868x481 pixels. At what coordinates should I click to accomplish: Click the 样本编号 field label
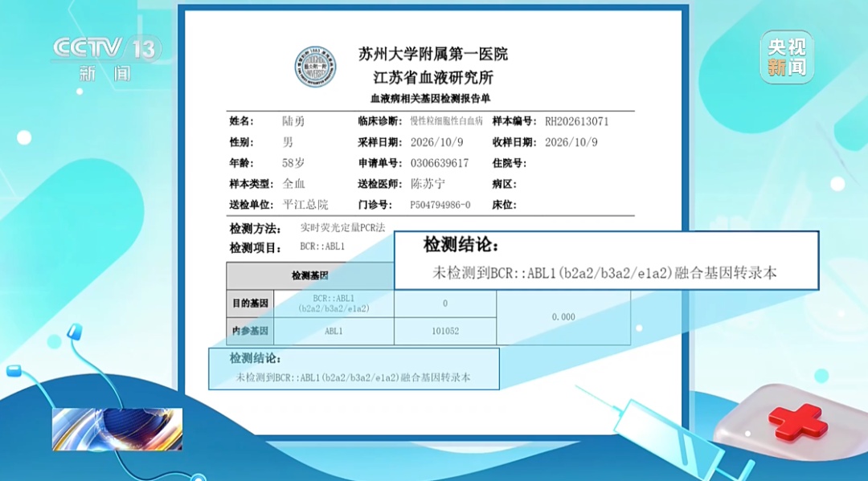point(514,121)
